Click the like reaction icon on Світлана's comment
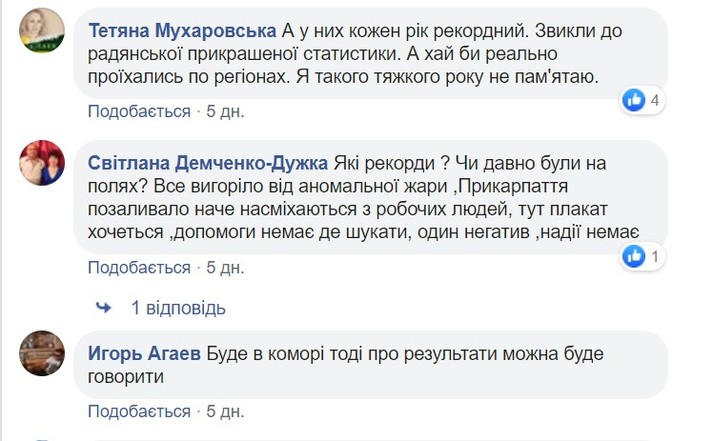Image resolution: width=713 pixels, height=441 pixels. (634, 257)
